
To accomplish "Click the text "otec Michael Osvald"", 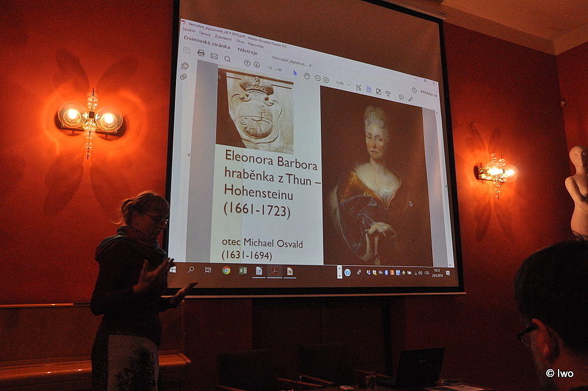I will pos(262,243).
